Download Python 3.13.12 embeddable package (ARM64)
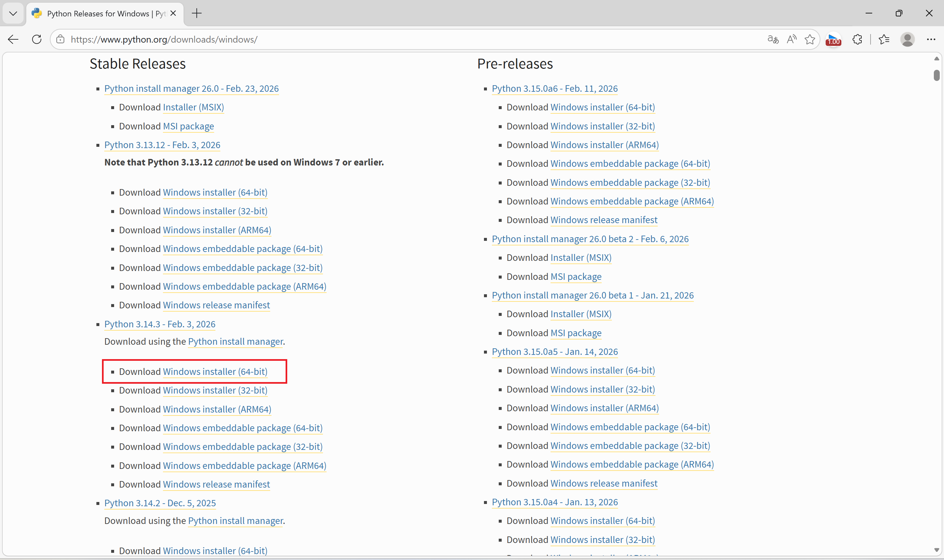The height and width of the screenshot is (560, 944). [245, 287]
